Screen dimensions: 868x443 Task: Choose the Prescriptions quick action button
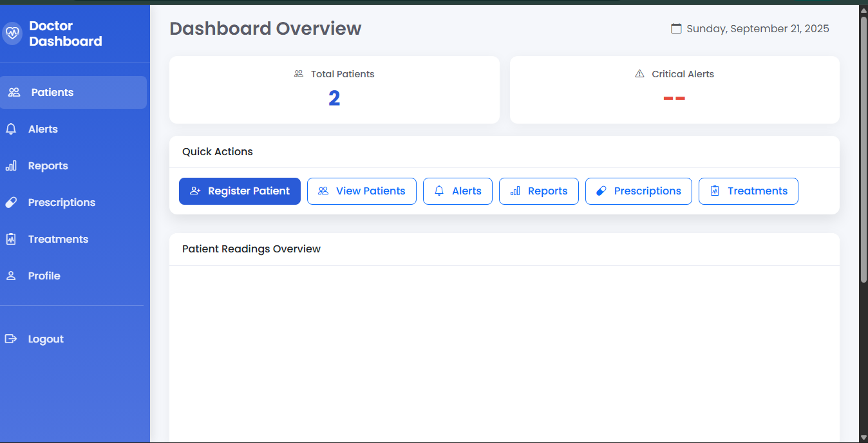638,191
